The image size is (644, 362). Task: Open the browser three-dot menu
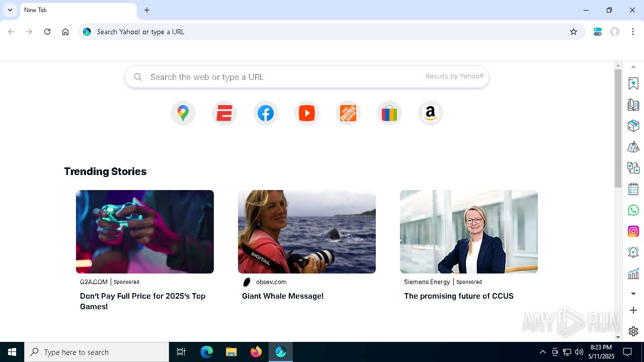pos(633,32)
